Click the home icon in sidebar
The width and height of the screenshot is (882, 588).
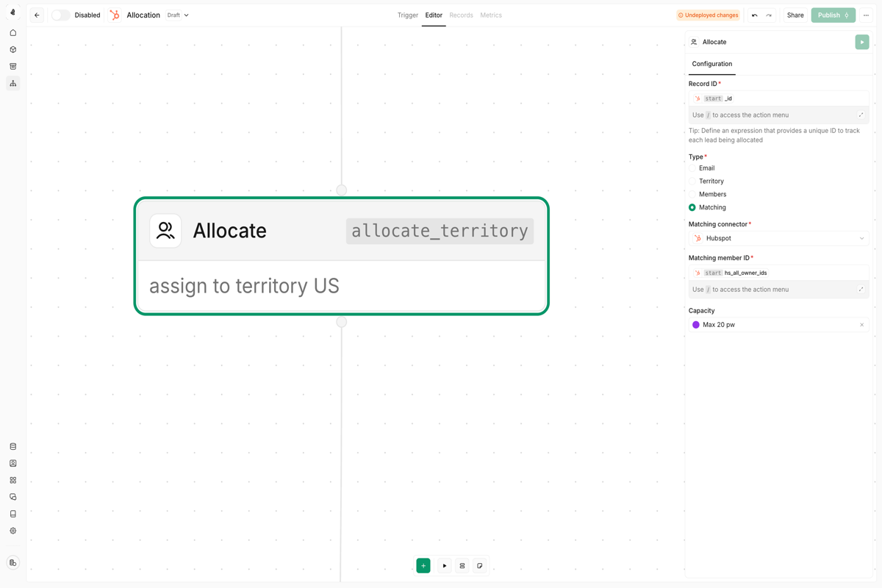[13, 33]
